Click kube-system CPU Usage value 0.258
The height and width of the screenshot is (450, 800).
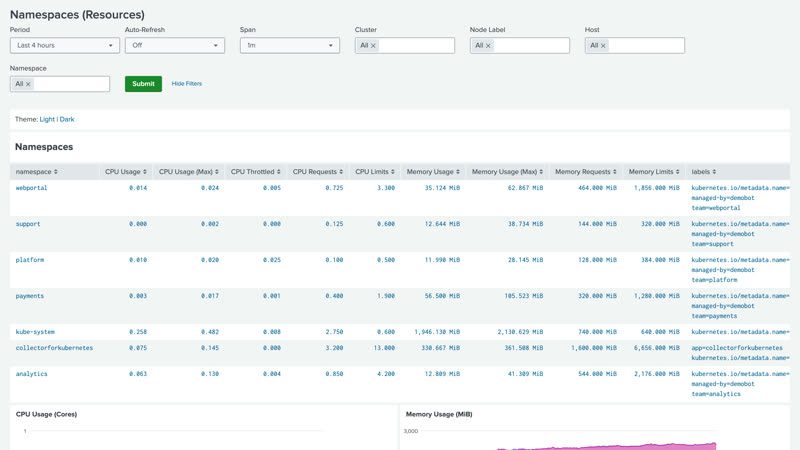point(138,332)
